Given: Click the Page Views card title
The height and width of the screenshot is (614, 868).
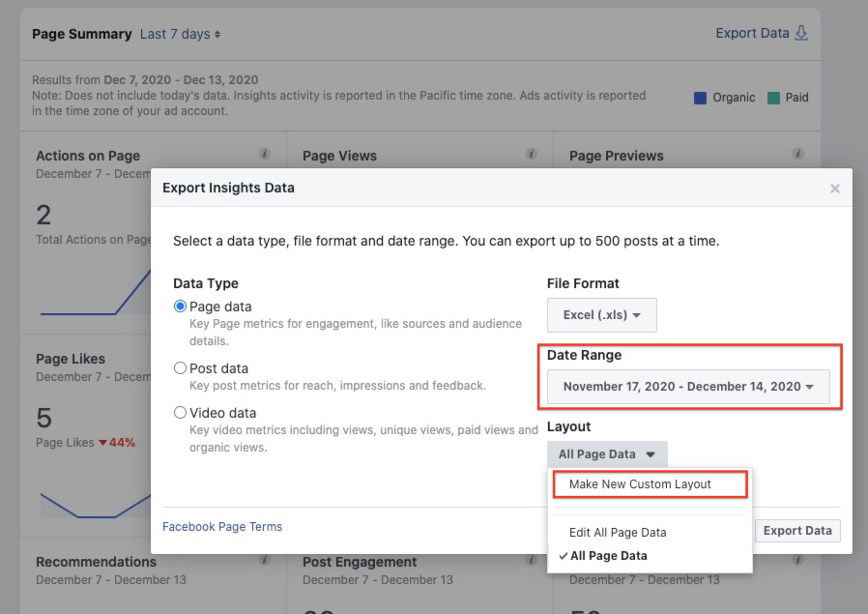Looking at the screenshot, I should [x=339, y=156].
